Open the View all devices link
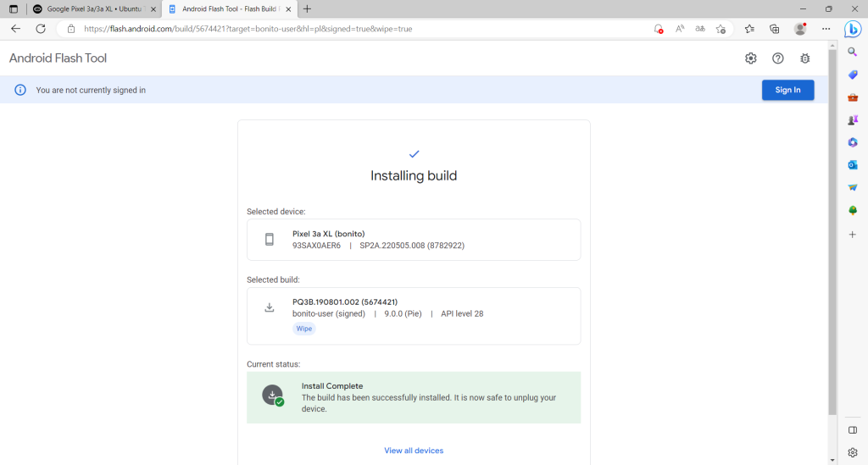Viewport: 868px width, 465px height. tap(414, 451)
